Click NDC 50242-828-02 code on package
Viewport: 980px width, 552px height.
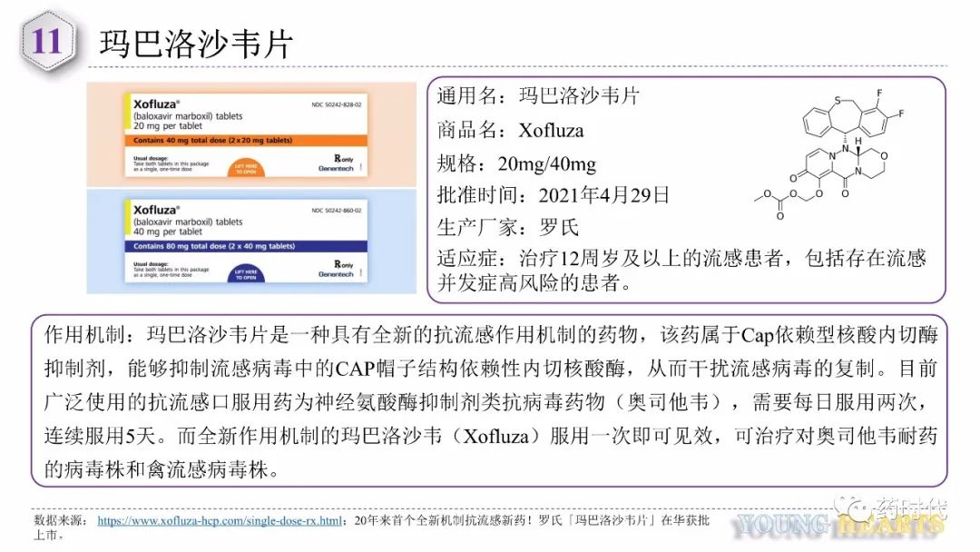pos(337,104)
